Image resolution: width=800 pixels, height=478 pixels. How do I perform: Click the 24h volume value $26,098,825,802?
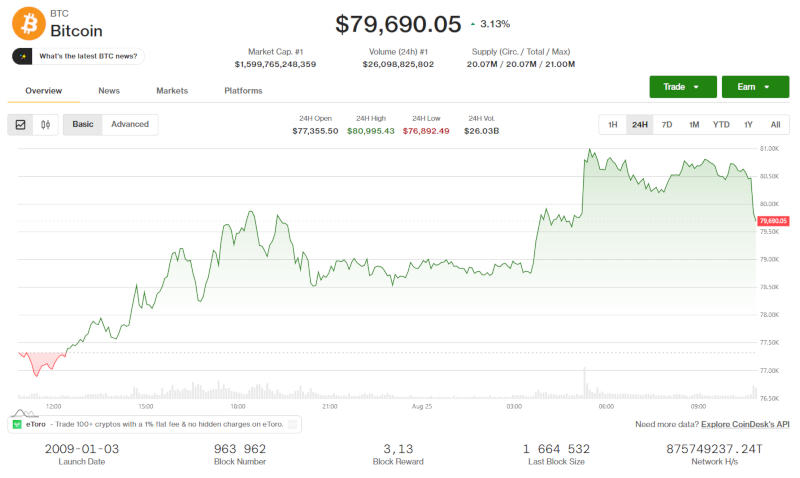tap(398, 64)
